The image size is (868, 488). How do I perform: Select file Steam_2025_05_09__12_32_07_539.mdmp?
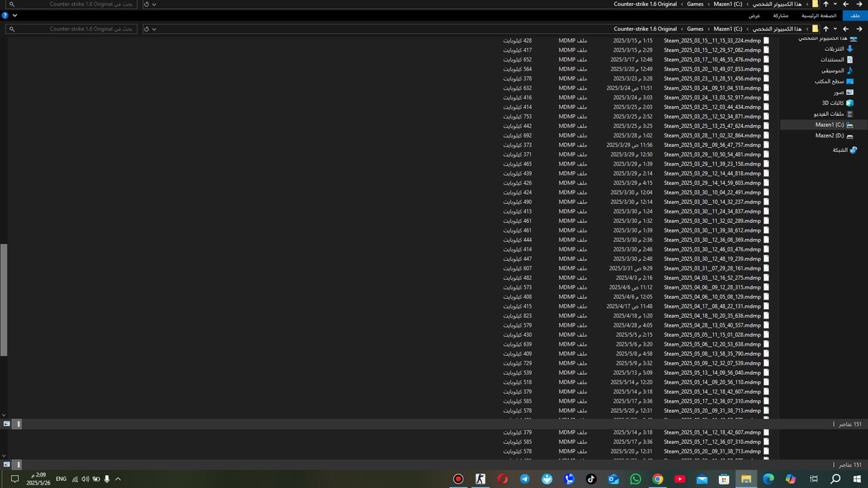[x=712, y=363]
